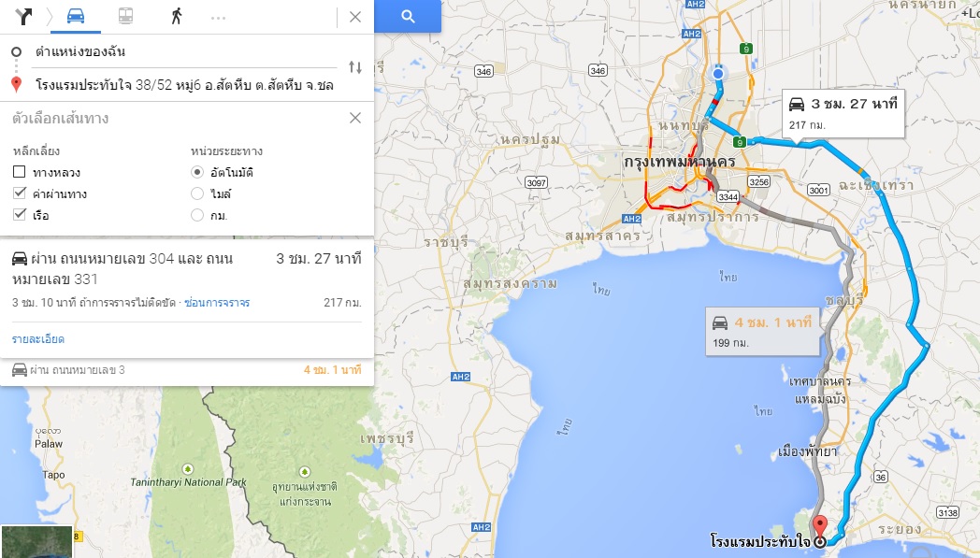Swap origin and destination arrows

(x=355, y=67)
